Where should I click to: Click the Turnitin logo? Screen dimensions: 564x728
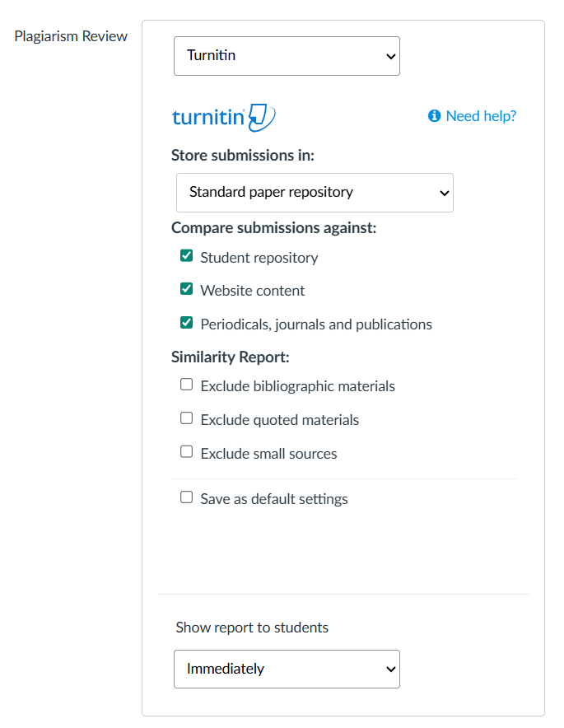click(223, 117)
